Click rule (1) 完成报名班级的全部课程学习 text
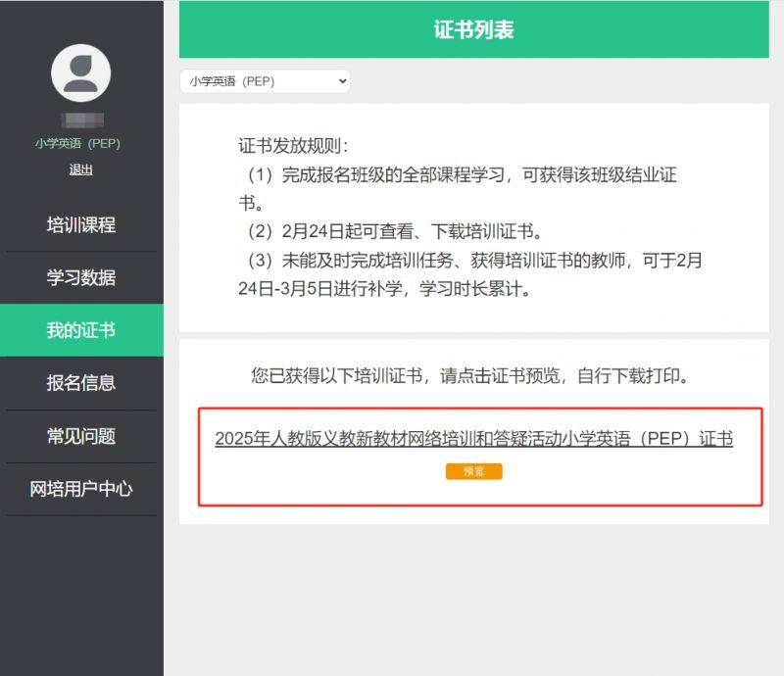The image size is (784, 676). [x=458, y=188]
